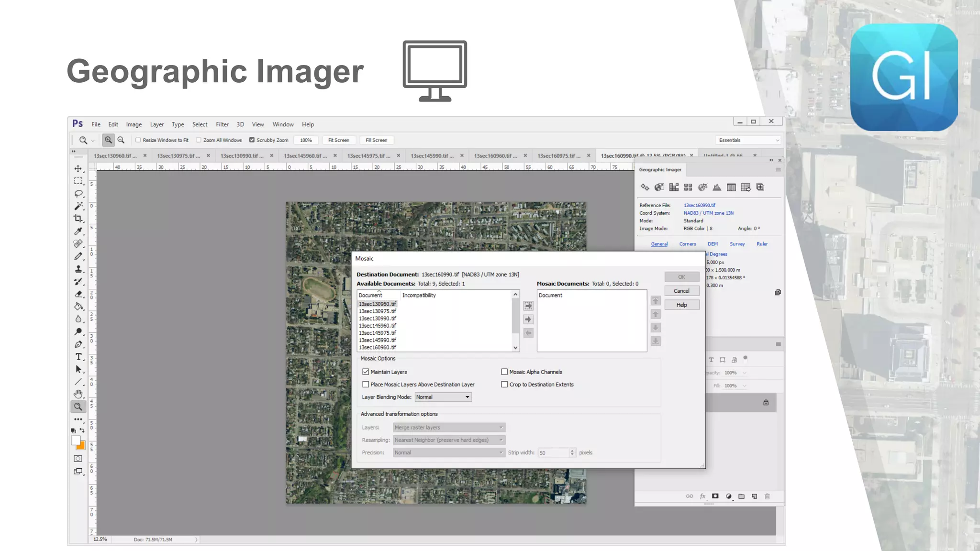Screen dimensions: 980x551
Task: Enable Mosaic Alpha Channels checkbox
Action: click(x=504, y=372)
